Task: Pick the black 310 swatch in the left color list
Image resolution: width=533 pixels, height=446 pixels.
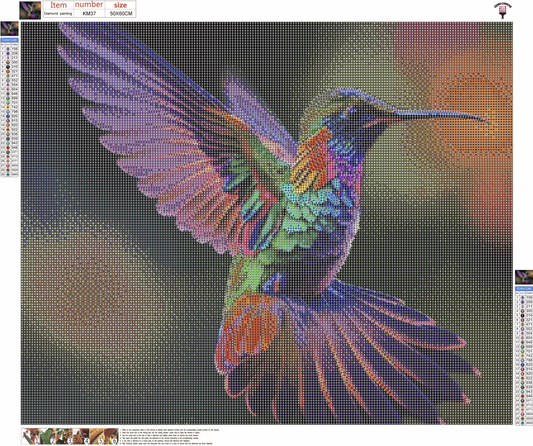Action: pyautogui.click(x=8, y=67)
